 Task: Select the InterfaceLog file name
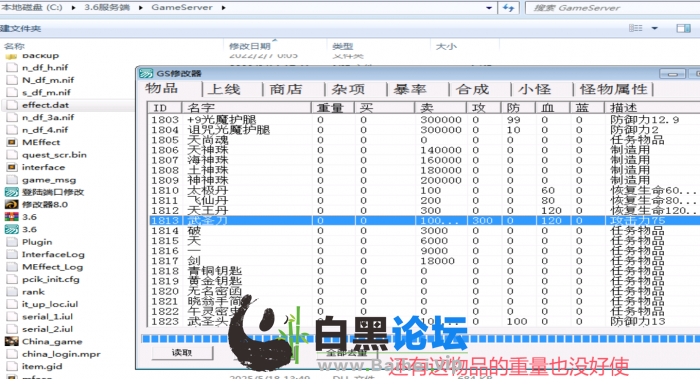point(53,254)
